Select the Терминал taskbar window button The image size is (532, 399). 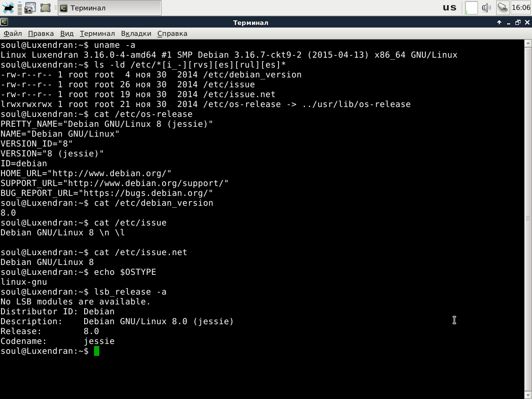[x=110, y=8]
